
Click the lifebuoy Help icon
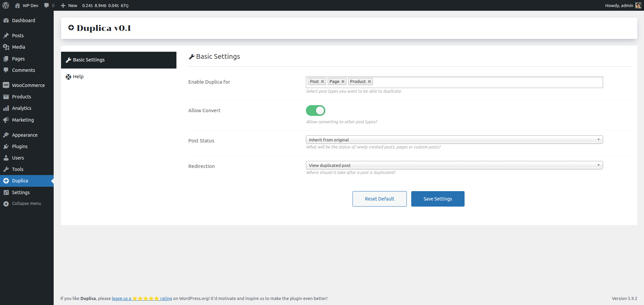68,77
